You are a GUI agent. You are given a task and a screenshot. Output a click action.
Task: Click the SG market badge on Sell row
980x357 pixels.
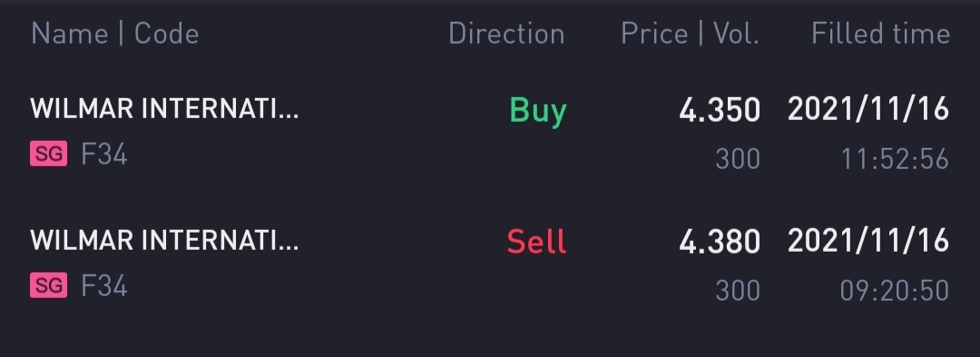(49, 286)
